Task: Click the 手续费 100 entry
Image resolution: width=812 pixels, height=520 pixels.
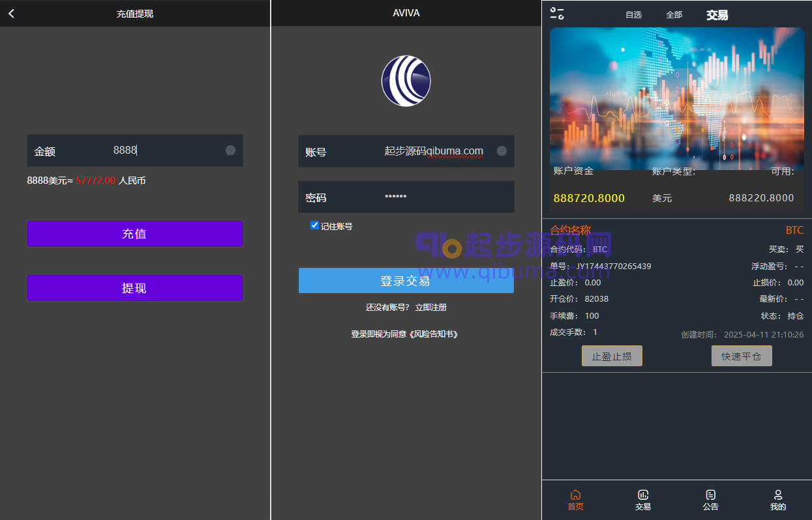Action: click(x=574, y=316)
